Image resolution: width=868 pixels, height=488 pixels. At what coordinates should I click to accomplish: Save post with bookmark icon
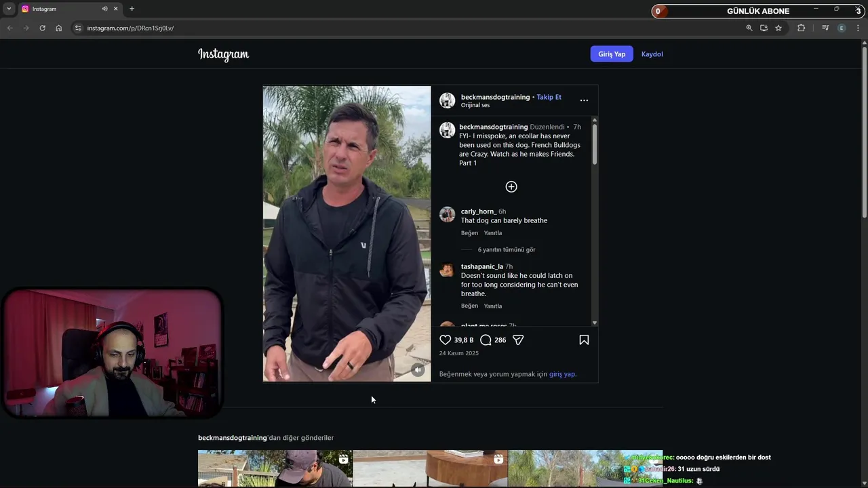[x=584, y=340]
